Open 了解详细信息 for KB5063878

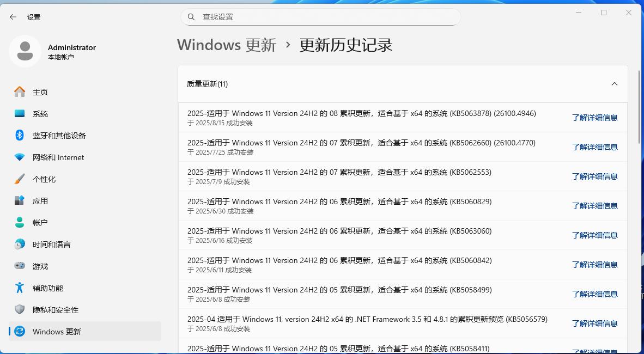[595, 118]
